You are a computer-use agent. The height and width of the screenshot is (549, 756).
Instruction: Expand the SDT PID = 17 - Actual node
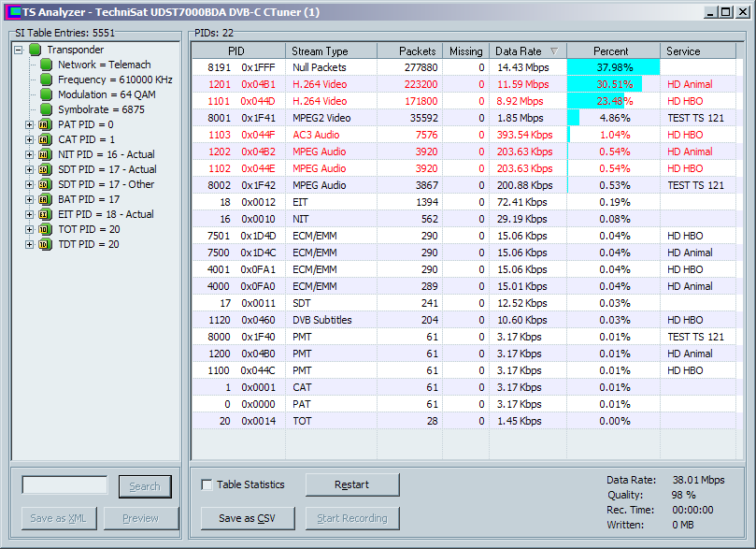tap(29, 169)
